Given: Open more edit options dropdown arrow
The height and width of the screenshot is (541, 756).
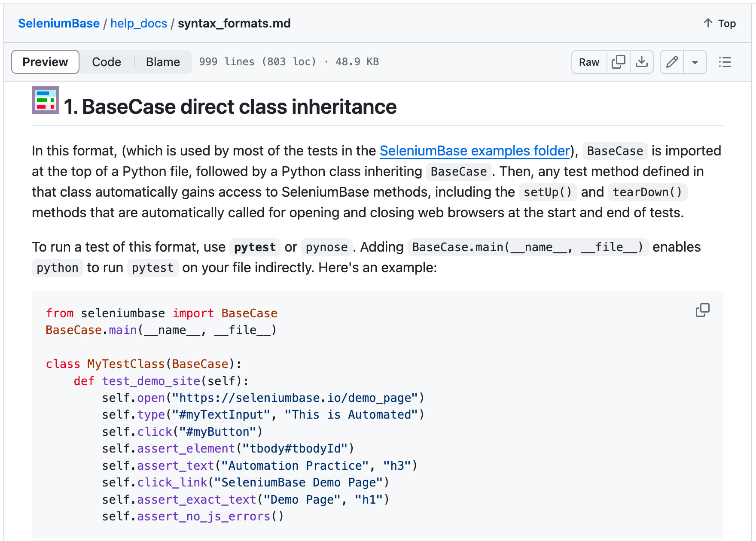Looking at the screenshot, I should click(695, 62).
